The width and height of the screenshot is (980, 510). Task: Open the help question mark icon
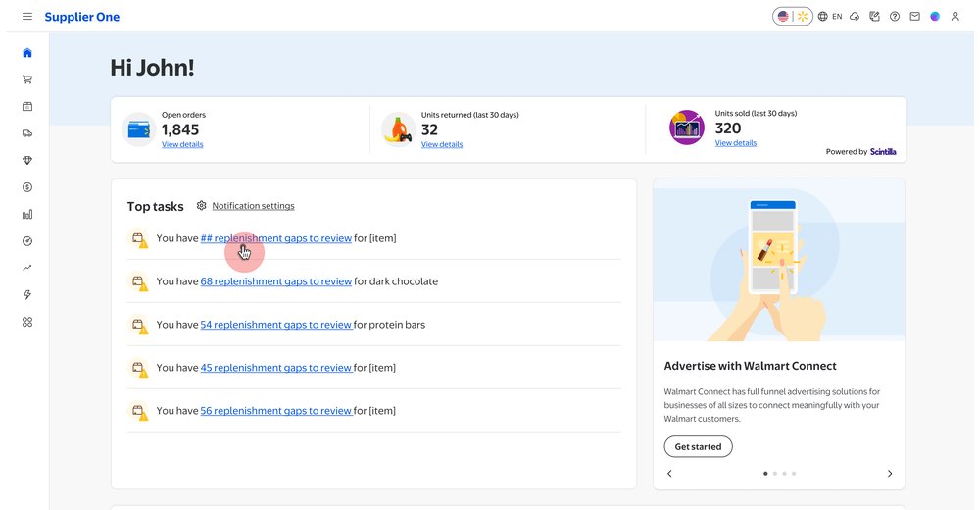895,17
